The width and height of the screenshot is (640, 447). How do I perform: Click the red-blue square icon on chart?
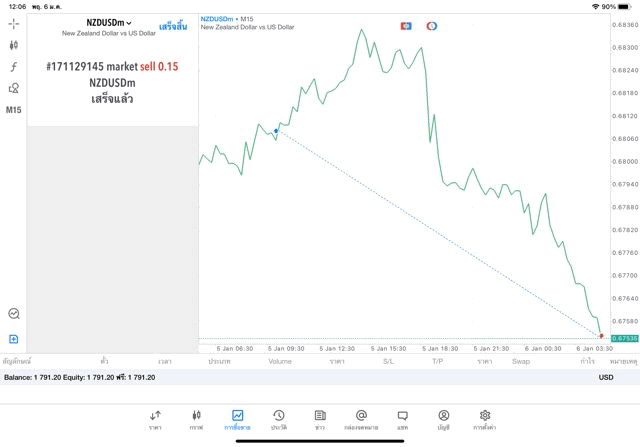click(x=406, y=26)
